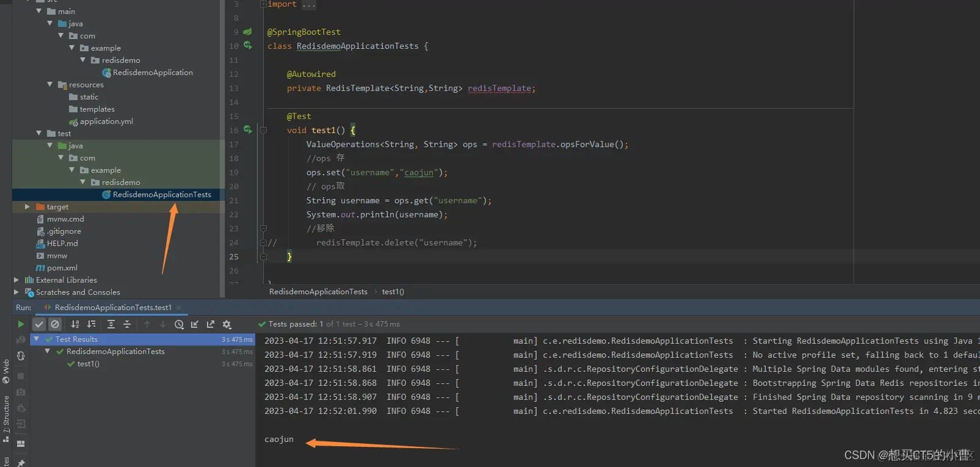Open test runner settings gear
This screenshot has width=980, height=467.
227,324
